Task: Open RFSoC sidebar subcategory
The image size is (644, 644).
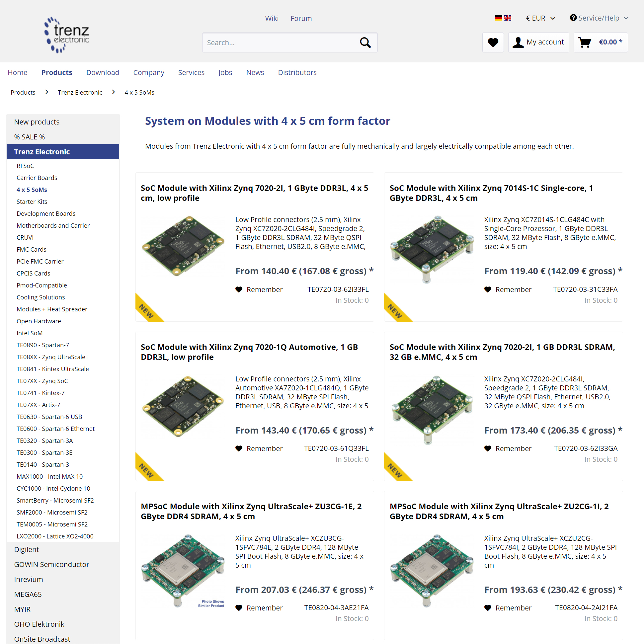Action: tap(25, 166)
